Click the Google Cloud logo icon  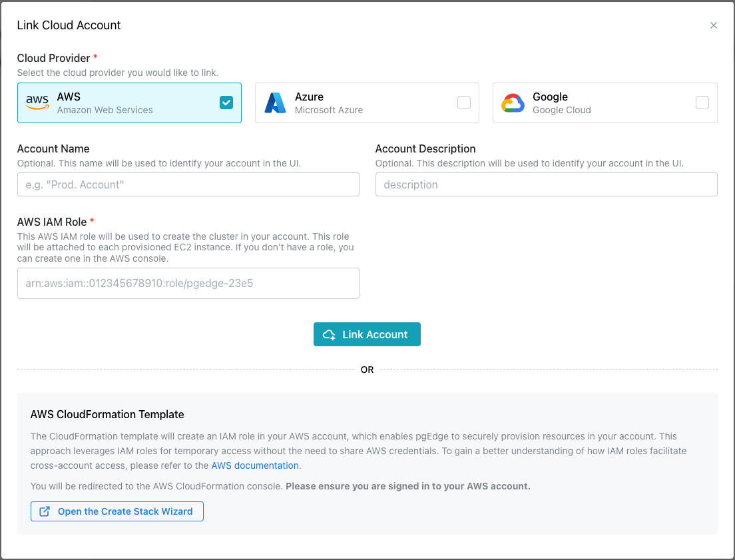[x=513, y=103]
